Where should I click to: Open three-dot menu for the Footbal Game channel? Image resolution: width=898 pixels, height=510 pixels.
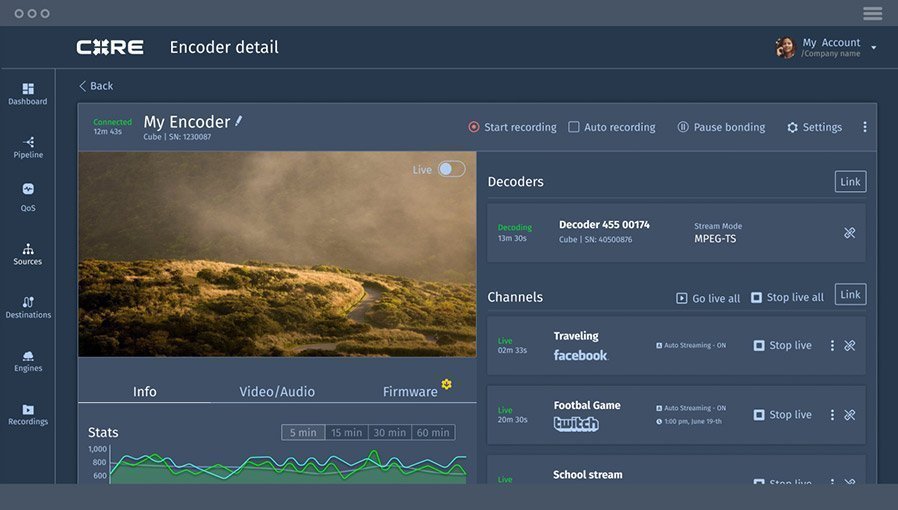832,414
